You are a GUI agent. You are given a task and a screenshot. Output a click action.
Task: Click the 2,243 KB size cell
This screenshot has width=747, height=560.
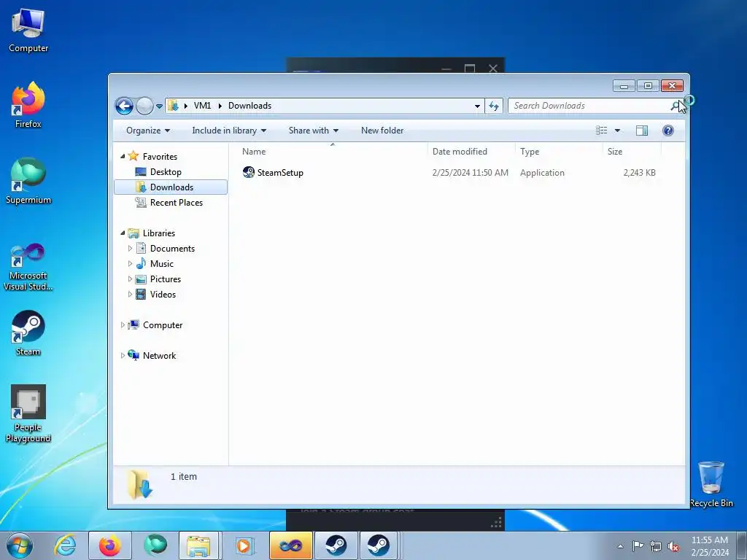click(x=639, y=173)
